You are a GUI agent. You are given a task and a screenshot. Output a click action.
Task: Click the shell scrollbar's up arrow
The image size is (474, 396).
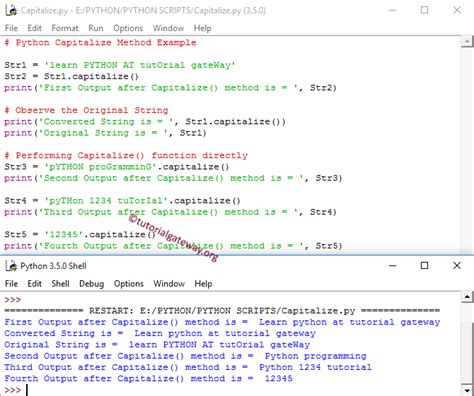[x=467, y=297]
